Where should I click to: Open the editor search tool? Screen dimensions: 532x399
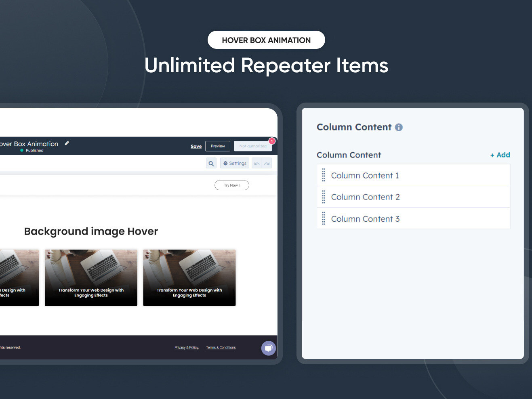coord(211,163)
